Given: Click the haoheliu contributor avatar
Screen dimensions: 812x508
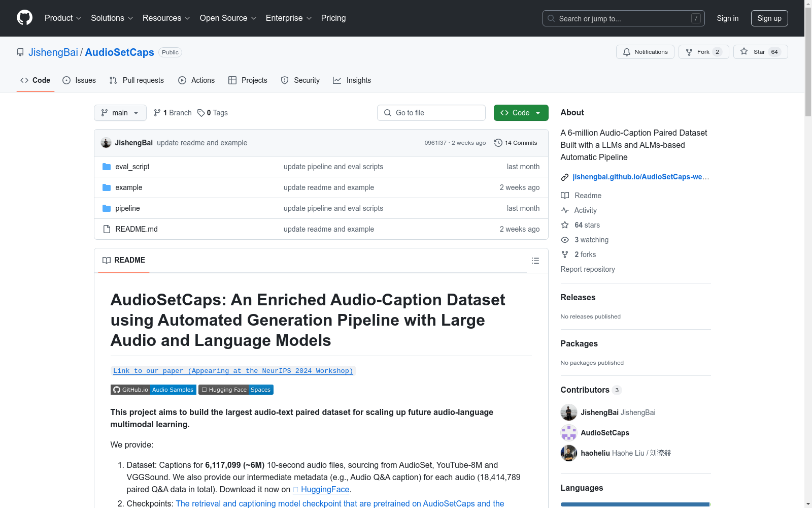Looking at the screenshot, I should point(569,453).
